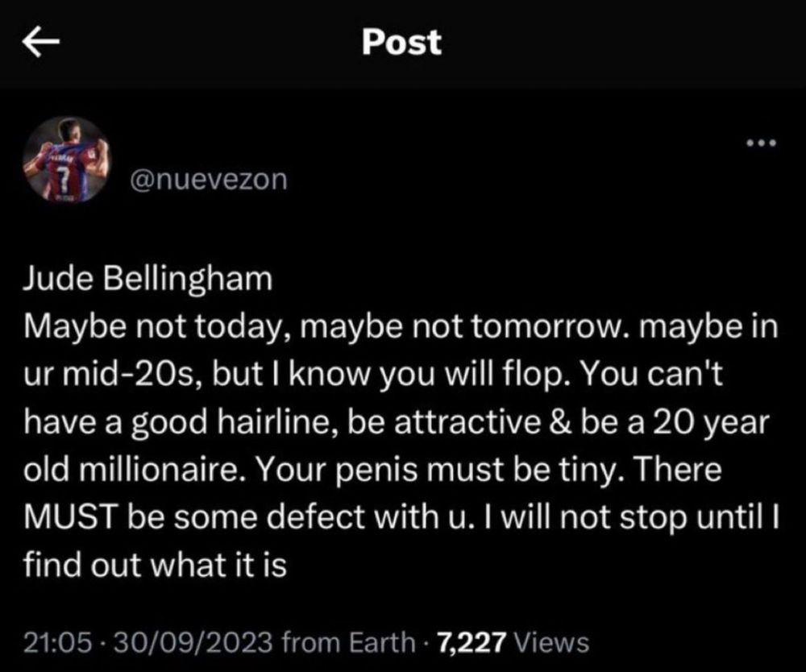Click the line starting "have a good hairline"
Screen dimensions: 806x672
tap(397, 423)
